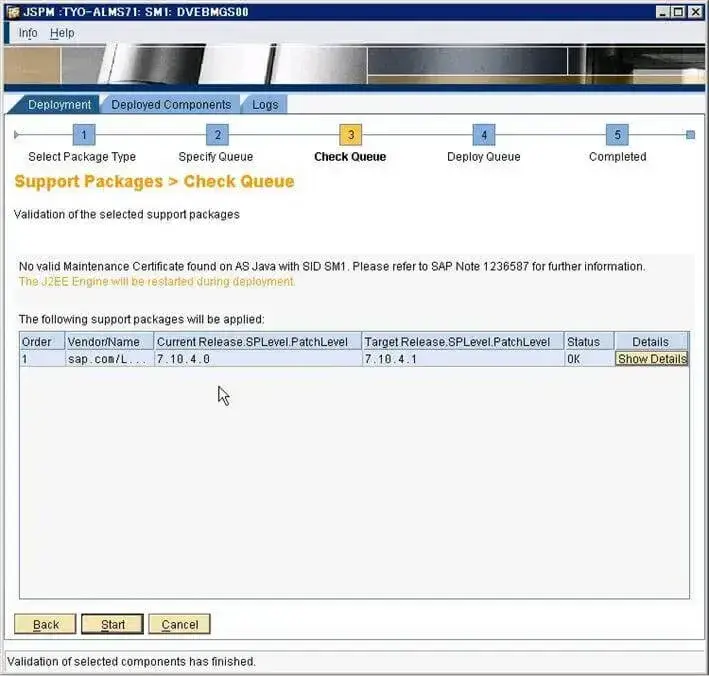This screenshot has height=676, width=709.
Task: Click the Order column header
Action: (42, 341)
